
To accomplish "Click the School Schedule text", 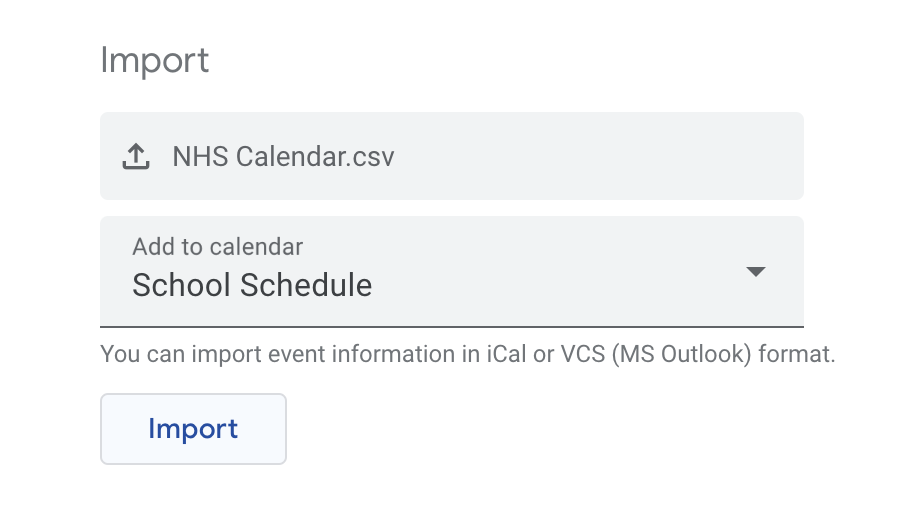I will point(252,286).
